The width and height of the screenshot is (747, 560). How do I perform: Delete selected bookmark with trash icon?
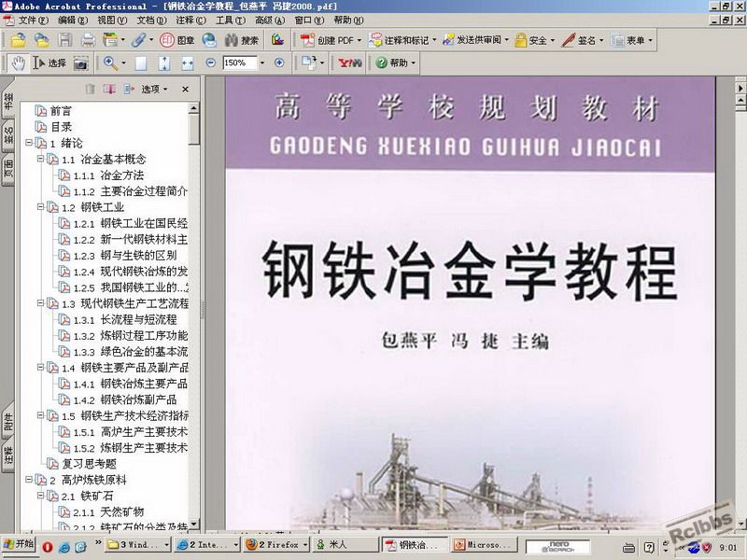pyautogui.click(x=90, y=89)
